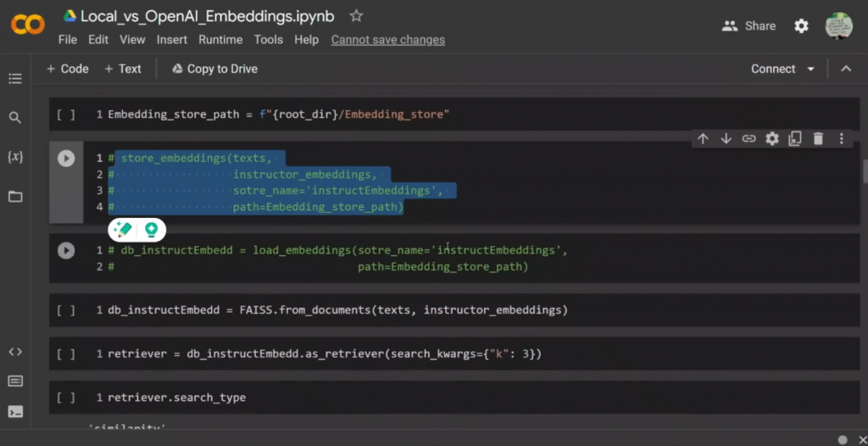Image resolution: width=868 pixels, height=446 pixels.
Task: Click the Copy to Drive button
Action: point(214,70)
